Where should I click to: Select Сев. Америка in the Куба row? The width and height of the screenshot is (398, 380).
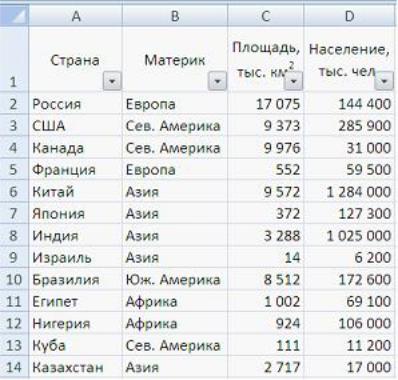[x=175, y=345]
